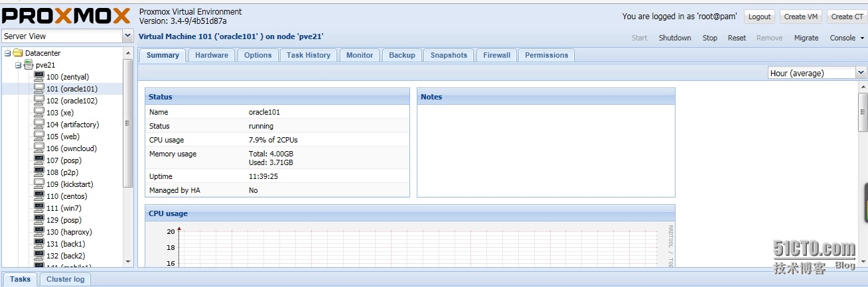Click the Proxmox logo

coord(66,16)
